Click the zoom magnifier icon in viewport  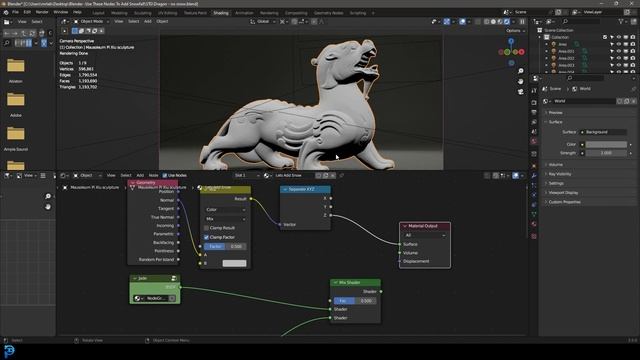pyautogui.click(x=521, y=71)
